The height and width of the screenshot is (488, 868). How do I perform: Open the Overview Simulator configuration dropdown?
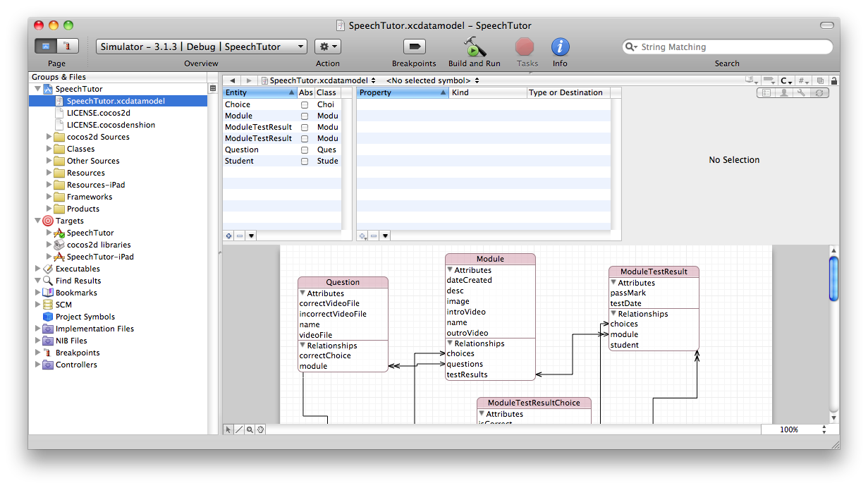coord(202,47)
